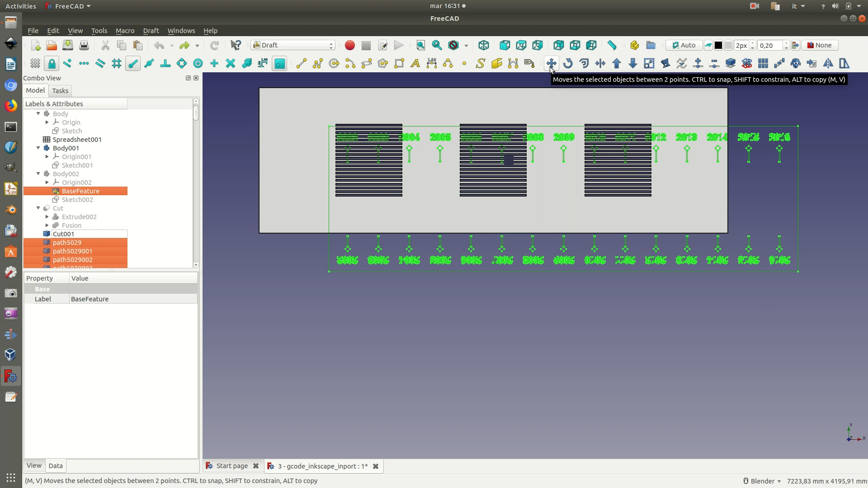Screen dimensions: 868x488
Task: Toggle snap to perpendicular
Action: click(165, 64)
